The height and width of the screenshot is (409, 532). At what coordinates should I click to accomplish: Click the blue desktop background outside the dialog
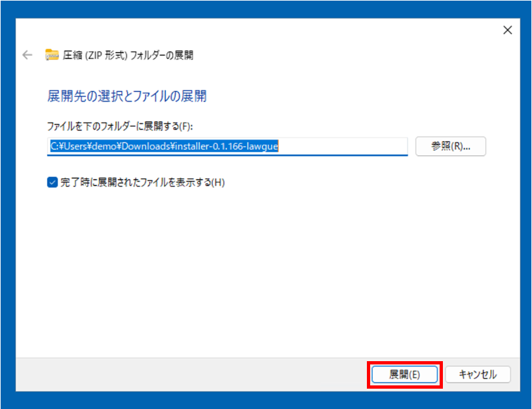7,197
